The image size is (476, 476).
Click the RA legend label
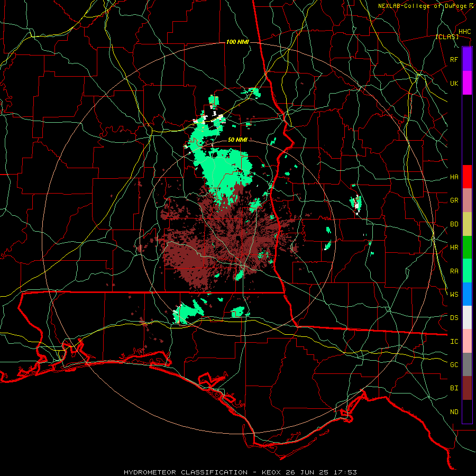pos(454,271)
